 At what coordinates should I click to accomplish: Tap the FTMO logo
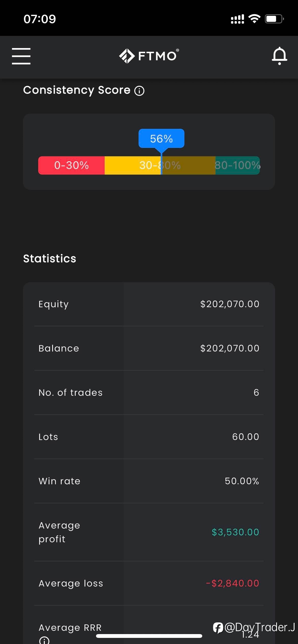pos(149,56)
